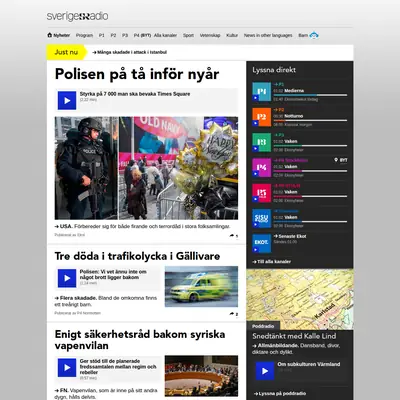Open the ambulance photo thumbnail
Image resolution: width=400 pixels, height=400 pixels.
201,287
